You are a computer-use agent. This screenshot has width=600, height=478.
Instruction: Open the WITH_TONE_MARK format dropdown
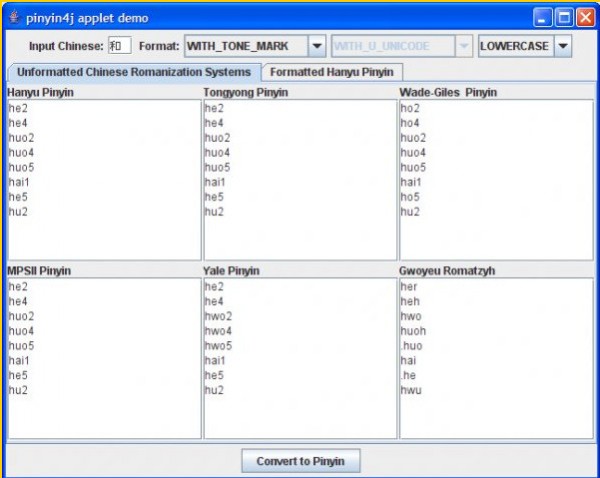[316, 46]
